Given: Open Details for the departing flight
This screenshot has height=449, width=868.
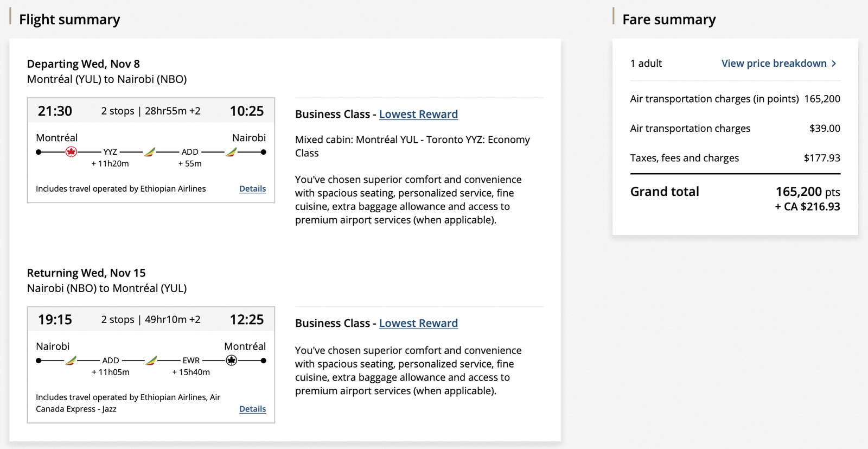Looking at the screenshot, I should [252, 188].
